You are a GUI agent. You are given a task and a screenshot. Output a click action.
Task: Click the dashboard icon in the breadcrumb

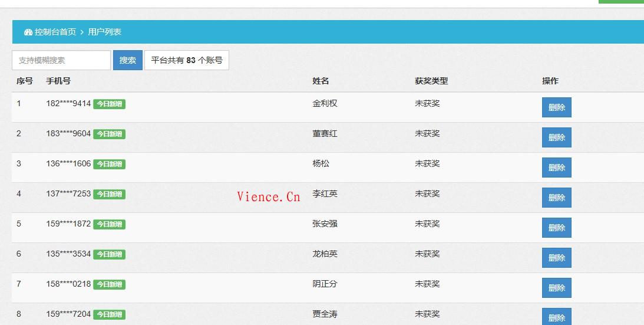point(28,32)
